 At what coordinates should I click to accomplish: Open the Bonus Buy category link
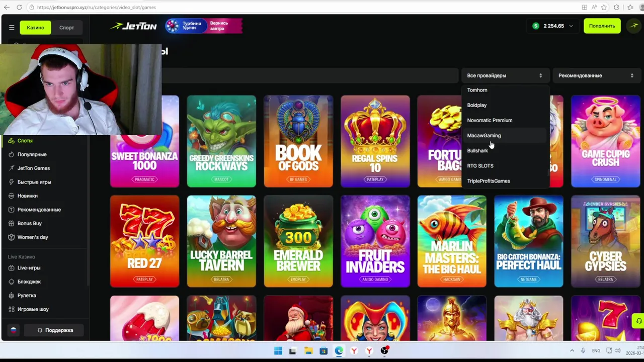pos(30,223)
